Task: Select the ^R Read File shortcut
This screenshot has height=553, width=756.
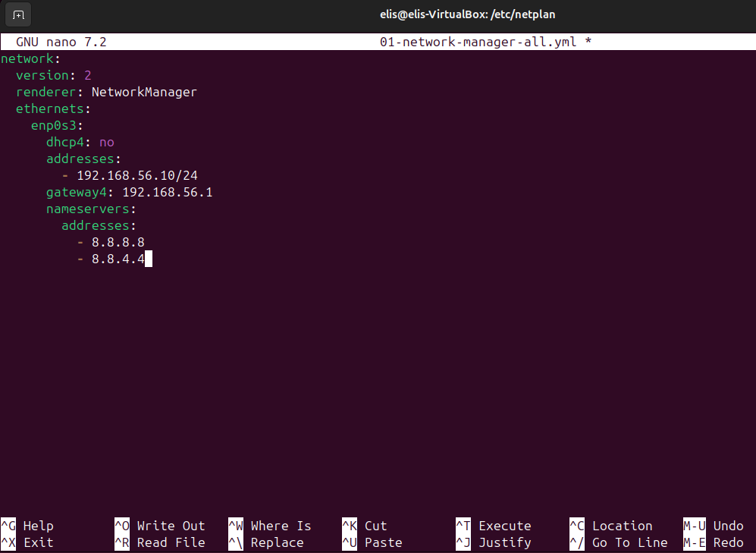Action: (x=160, y=542)
